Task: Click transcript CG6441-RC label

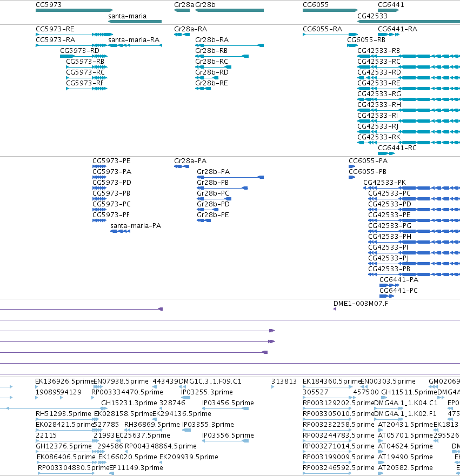Action: (397, 148)
